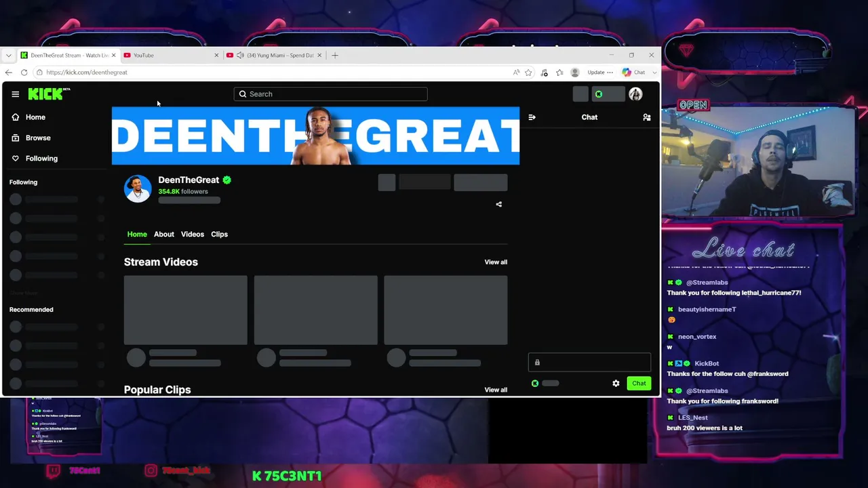
Task: Click the Kick logo
Action: 49,94
